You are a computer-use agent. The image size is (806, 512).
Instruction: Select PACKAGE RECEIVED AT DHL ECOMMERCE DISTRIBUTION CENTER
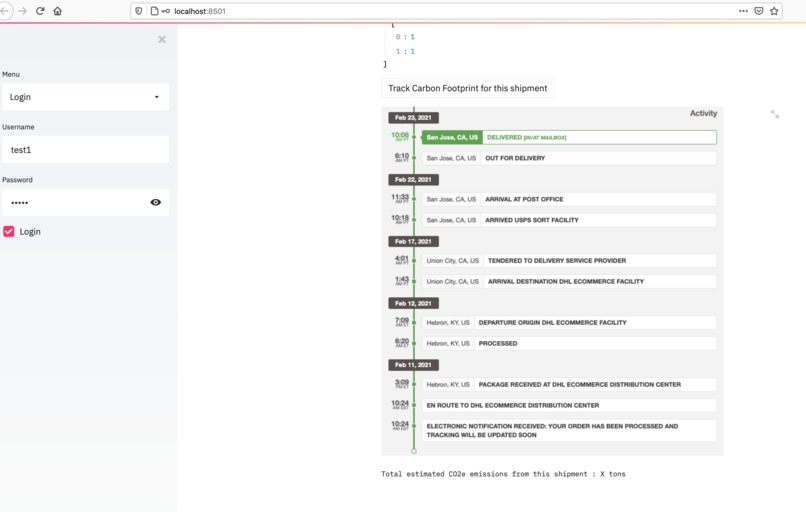569,385
